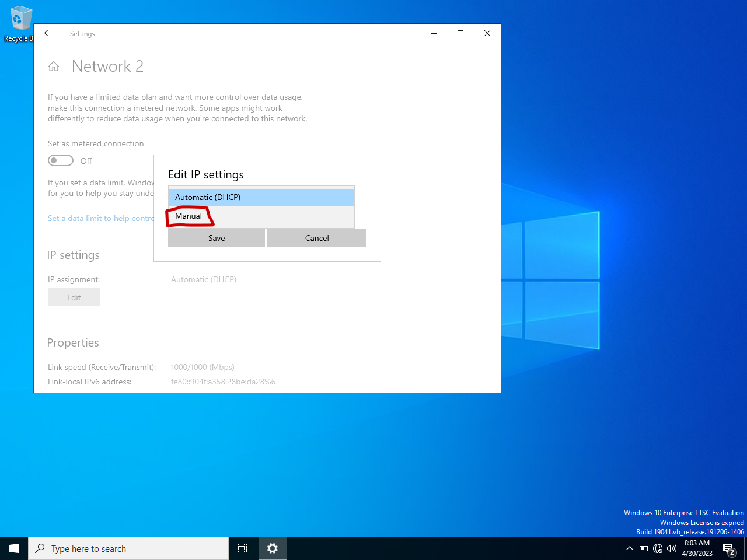The width and height of the screenshot is (747, 560).
Task: Click the network globe tray icon
Action: (658, 548)
